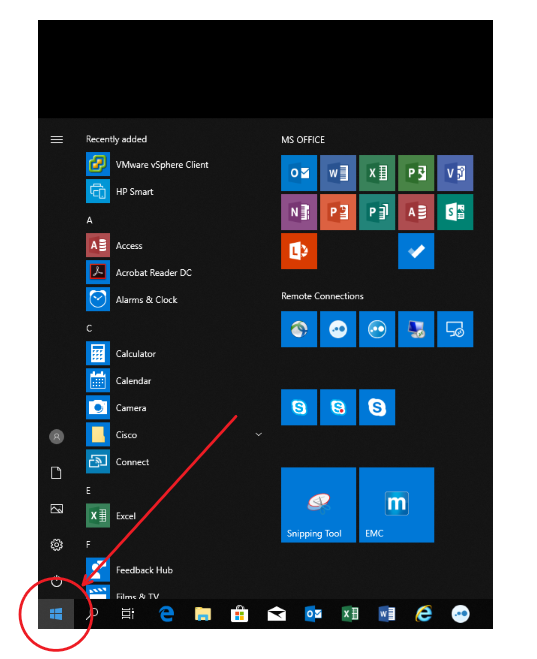Click the user account avatar
This screenshot has width=537, height=659.
(x=57, y=437)
